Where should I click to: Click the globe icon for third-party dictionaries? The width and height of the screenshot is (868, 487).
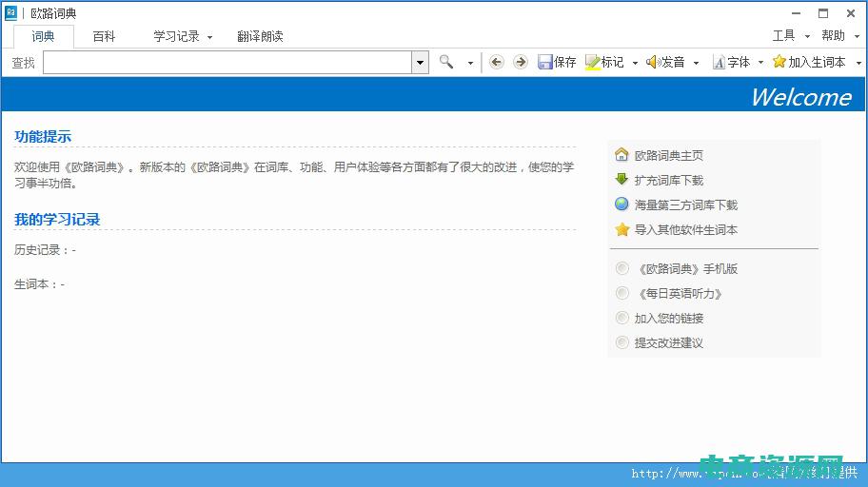621,205
